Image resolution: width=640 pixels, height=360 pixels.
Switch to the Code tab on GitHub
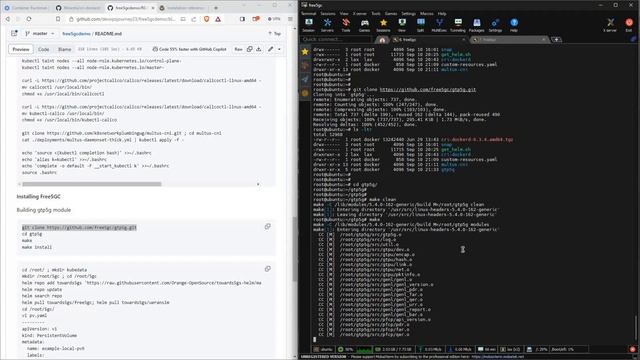tap(44, 49)
